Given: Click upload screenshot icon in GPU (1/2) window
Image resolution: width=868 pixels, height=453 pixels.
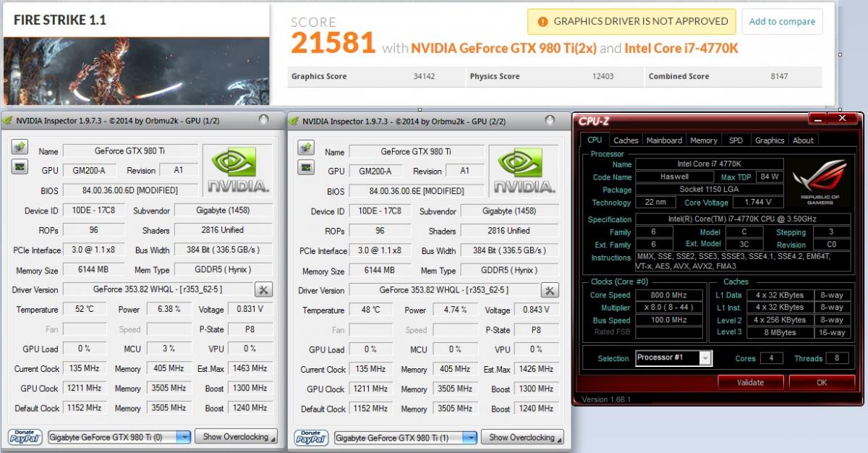Looking at the screenshot, I should pyautogui.click(x=20, y=148).
